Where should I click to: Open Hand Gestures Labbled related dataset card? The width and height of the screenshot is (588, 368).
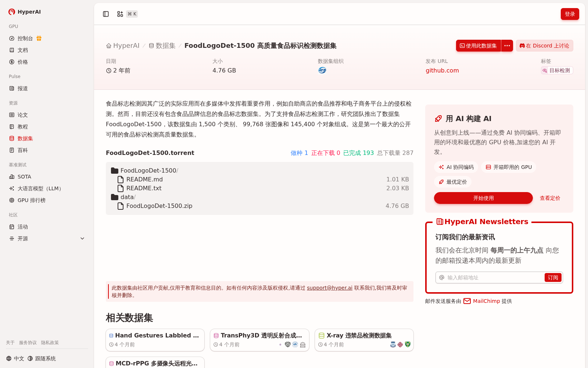155,340
